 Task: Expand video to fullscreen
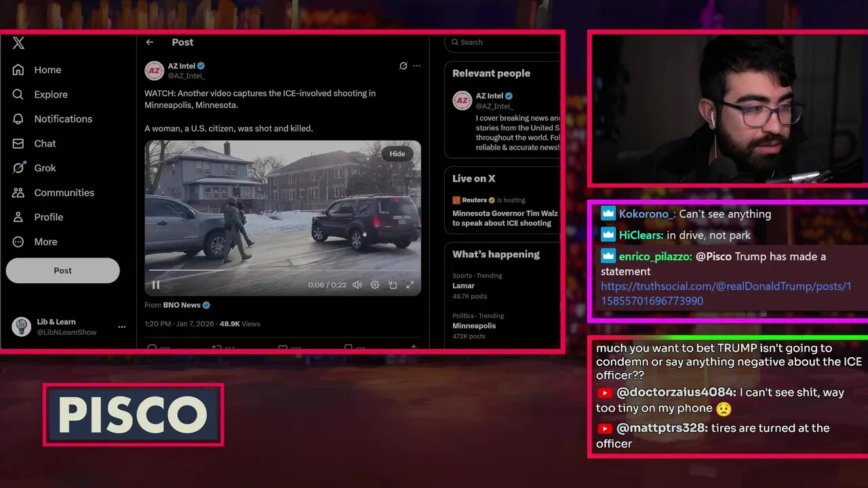click(x=410, y=285)
